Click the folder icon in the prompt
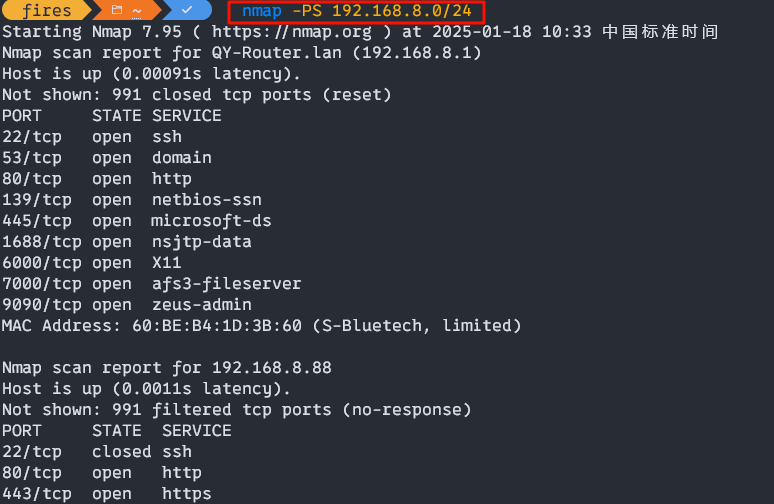The height and width of the screenshot is (504, 774). click(116, 10)
